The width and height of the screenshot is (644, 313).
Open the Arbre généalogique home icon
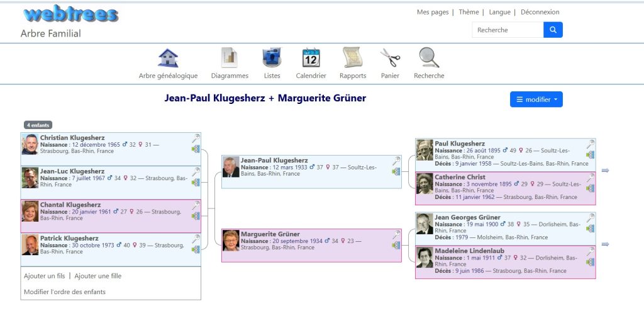click(x=168, y=59)
